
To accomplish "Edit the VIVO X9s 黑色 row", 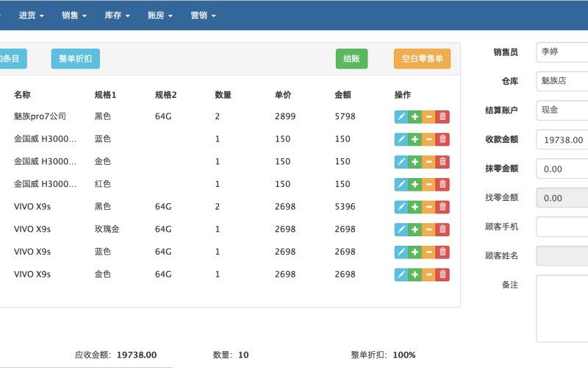I will (x=401, y=207).
